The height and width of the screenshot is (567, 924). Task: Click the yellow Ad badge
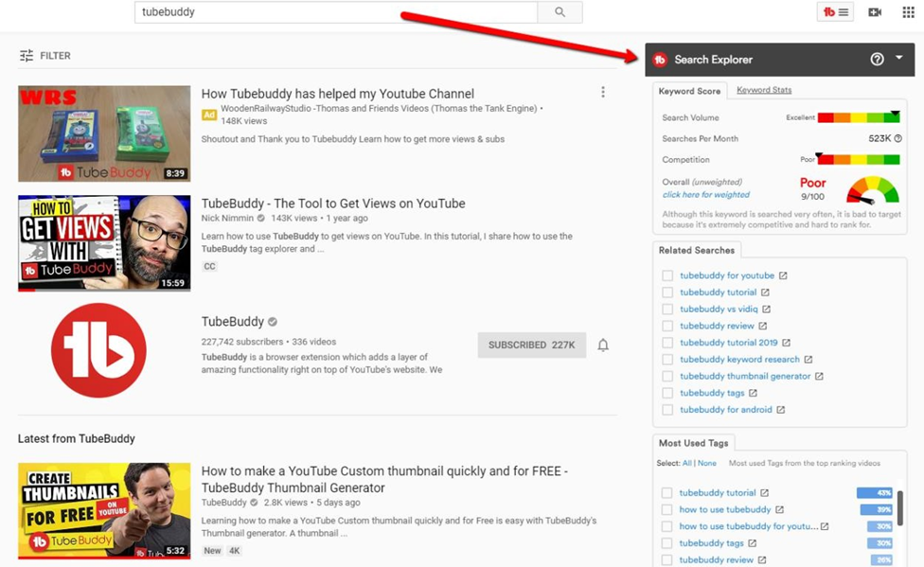(x=209, y=115)
